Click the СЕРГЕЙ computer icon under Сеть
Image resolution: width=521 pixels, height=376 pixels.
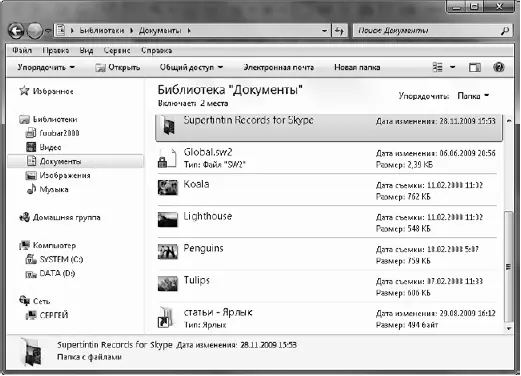click(31, 315)
